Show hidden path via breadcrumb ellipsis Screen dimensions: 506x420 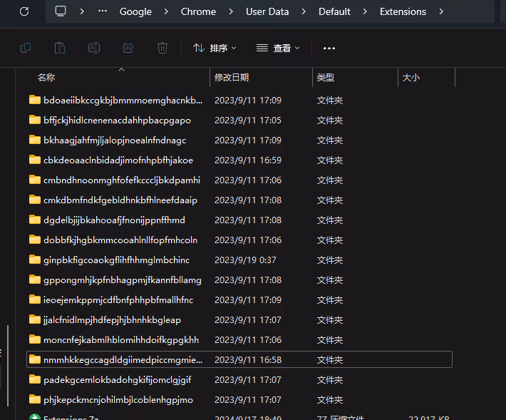tap(103, 11)
